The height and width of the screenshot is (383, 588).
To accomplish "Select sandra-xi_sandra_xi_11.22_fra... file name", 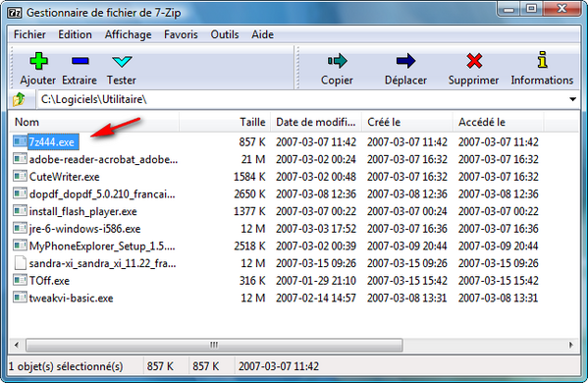I will (x=103, y=263).
